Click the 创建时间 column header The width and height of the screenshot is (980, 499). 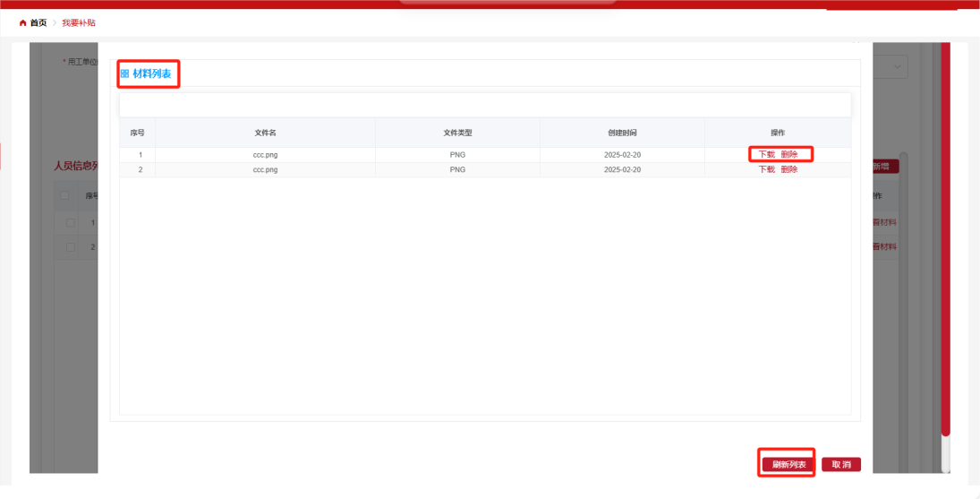(622, 133)
